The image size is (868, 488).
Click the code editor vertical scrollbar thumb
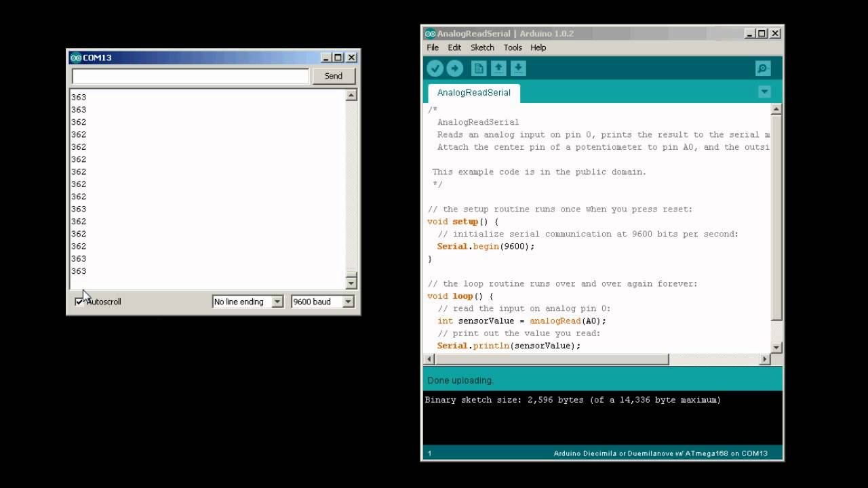776,216
